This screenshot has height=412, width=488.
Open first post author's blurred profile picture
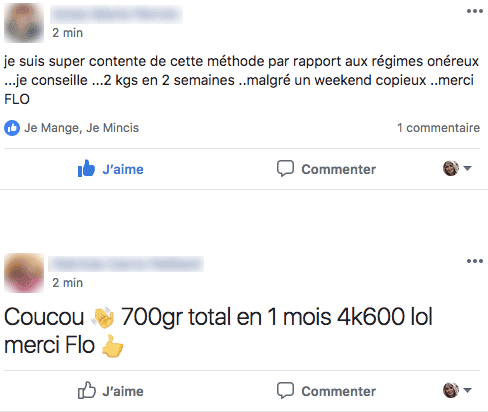24,23
